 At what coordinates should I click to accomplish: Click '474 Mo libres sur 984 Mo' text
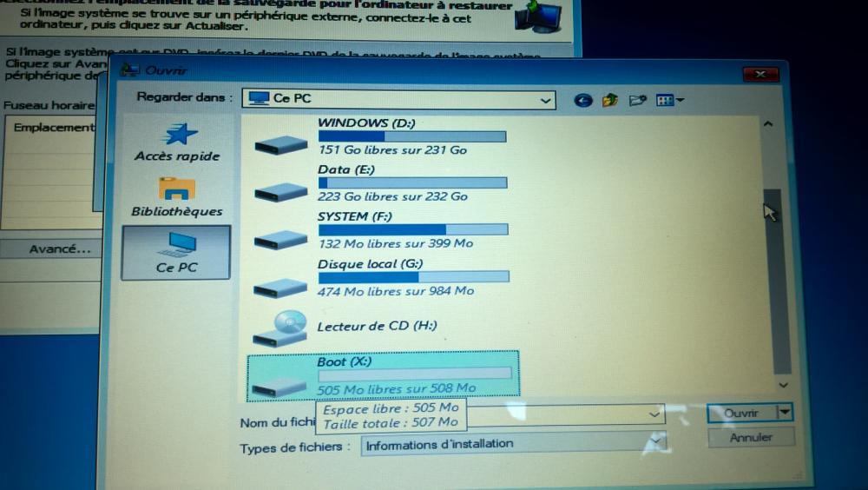pos(396,291)
